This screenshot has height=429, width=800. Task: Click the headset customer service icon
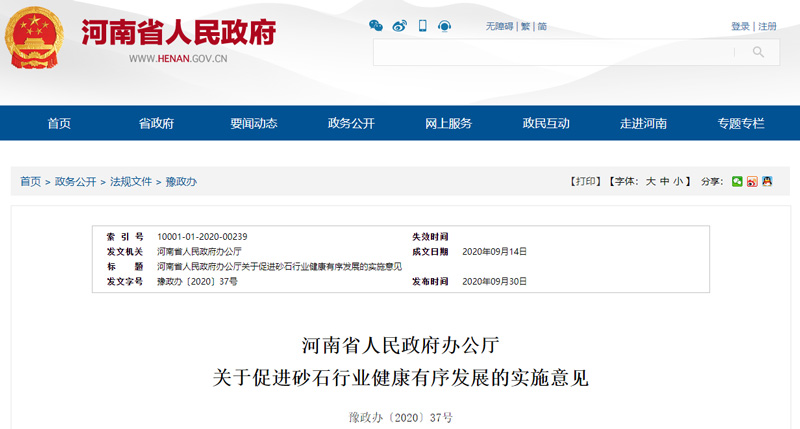point(444,26)
